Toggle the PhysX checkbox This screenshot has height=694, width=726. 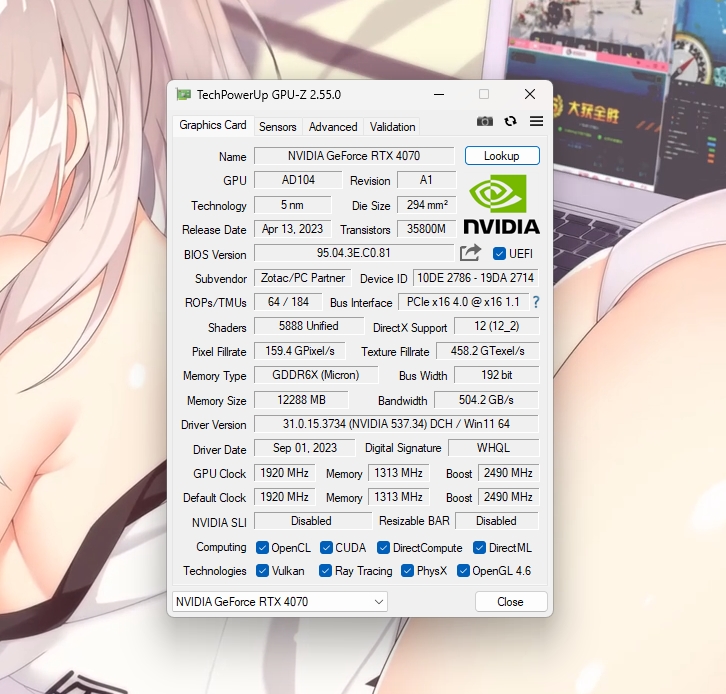407,571
